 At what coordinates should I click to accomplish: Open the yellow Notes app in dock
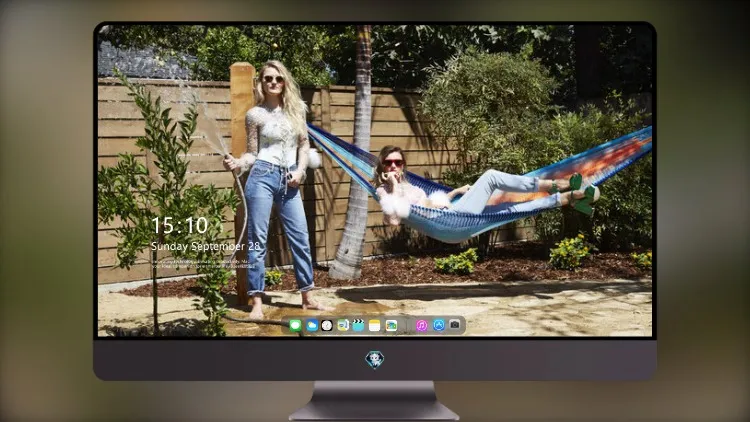pos(375,326)
